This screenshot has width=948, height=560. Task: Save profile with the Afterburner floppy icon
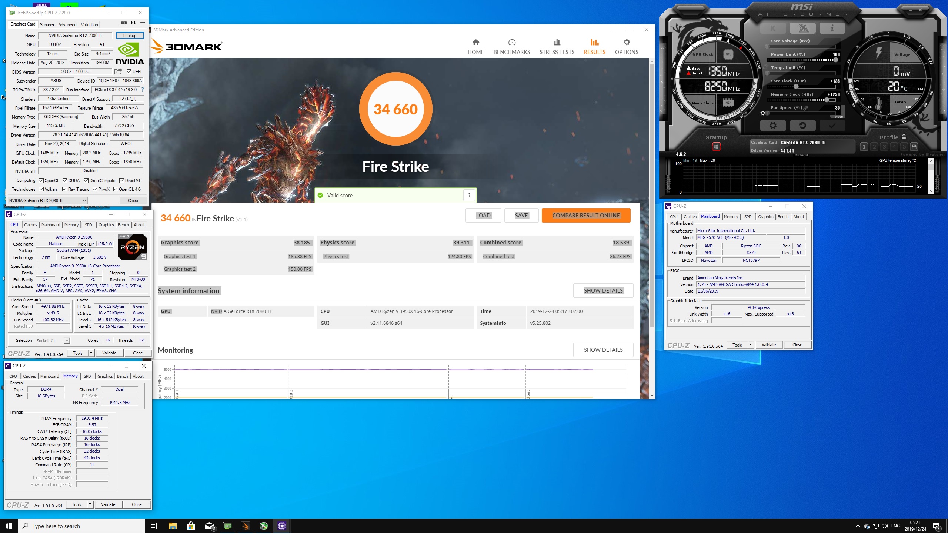[x=914, y=146]
